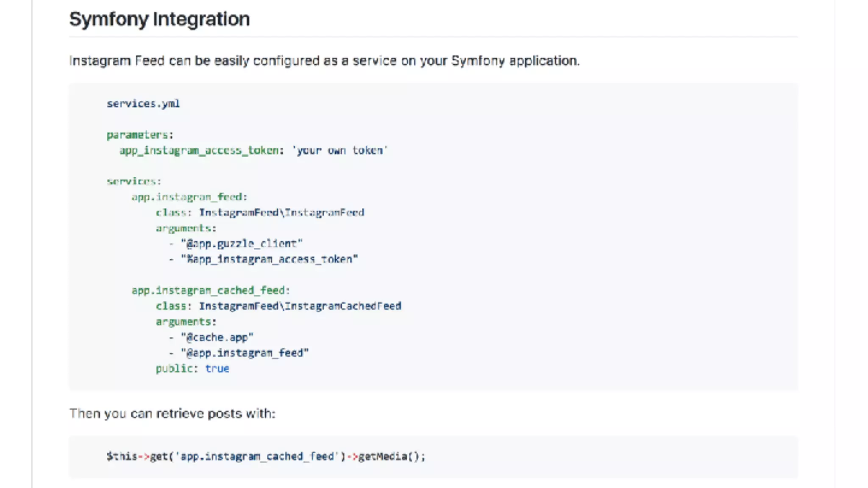This screenshot has width=868, height=488.
Task: Click the class InstagramFeed\InstagramCachedFeed line
Action: 278,306
